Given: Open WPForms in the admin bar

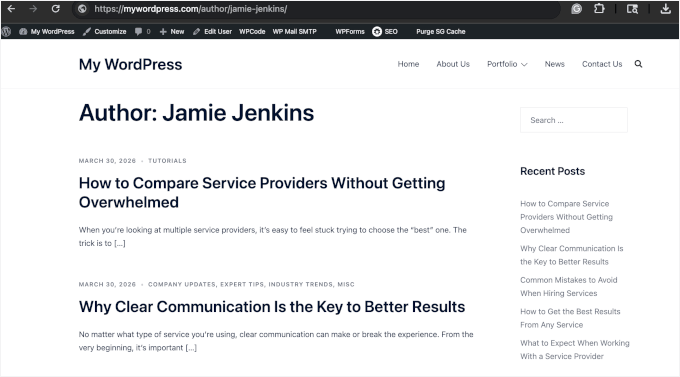Looking at the screenshot, I should tap(350, 31).
